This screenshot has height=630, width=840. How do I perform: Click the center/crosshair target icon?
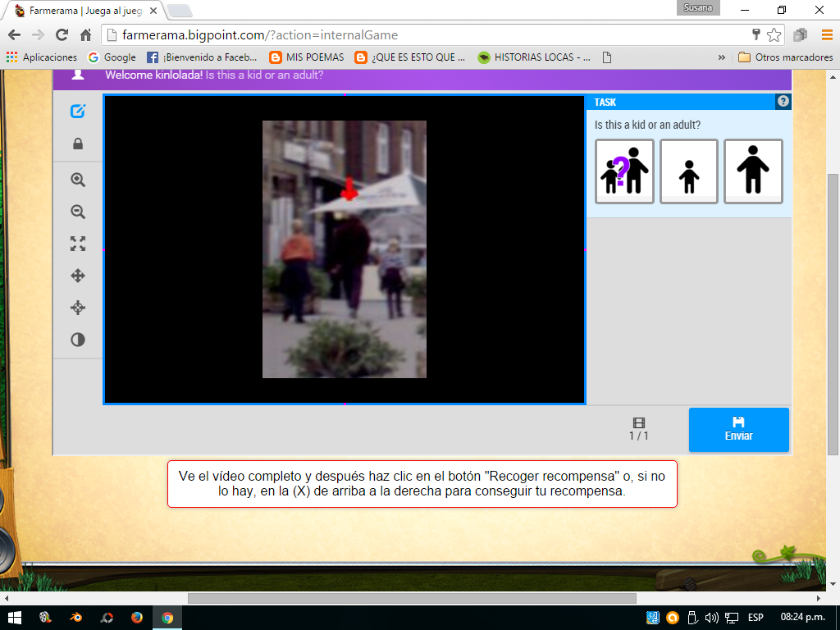tap(78, 308)
